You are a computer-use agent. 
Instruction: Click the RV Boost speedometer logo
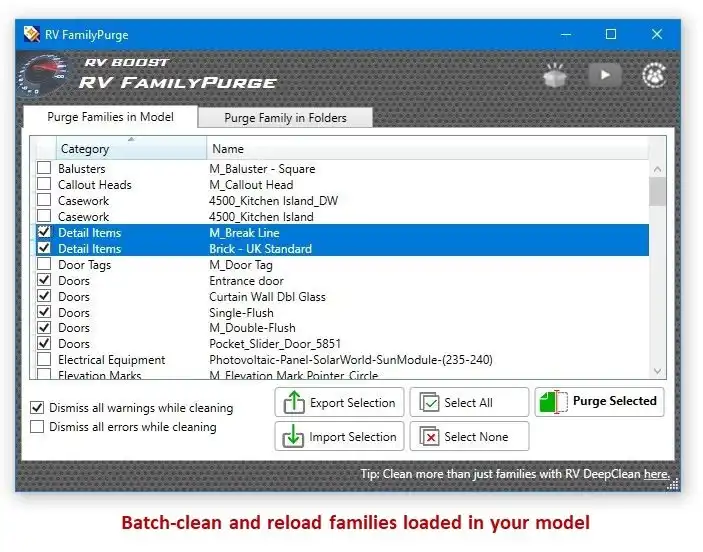44,76
